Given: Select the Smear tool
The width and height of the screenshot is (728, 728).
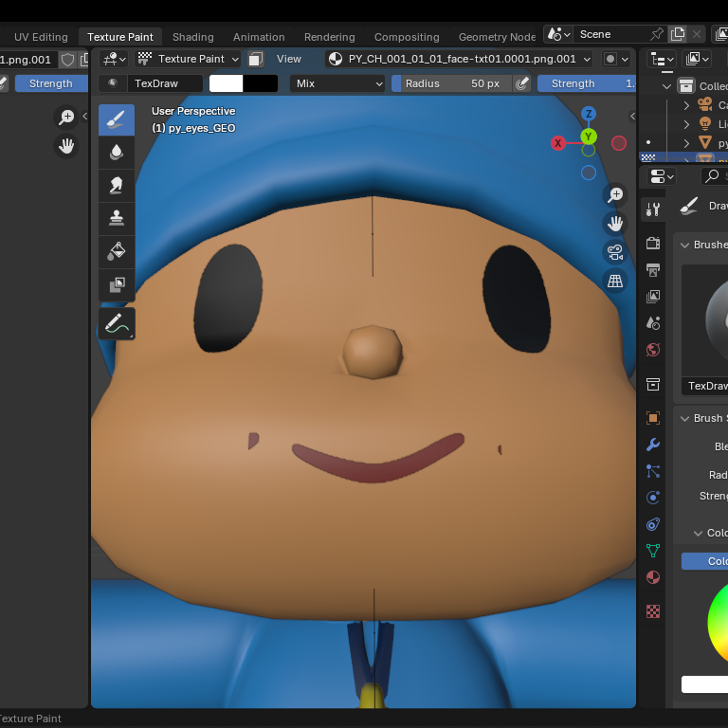Looking at the screenshot, I should point(116,185).
